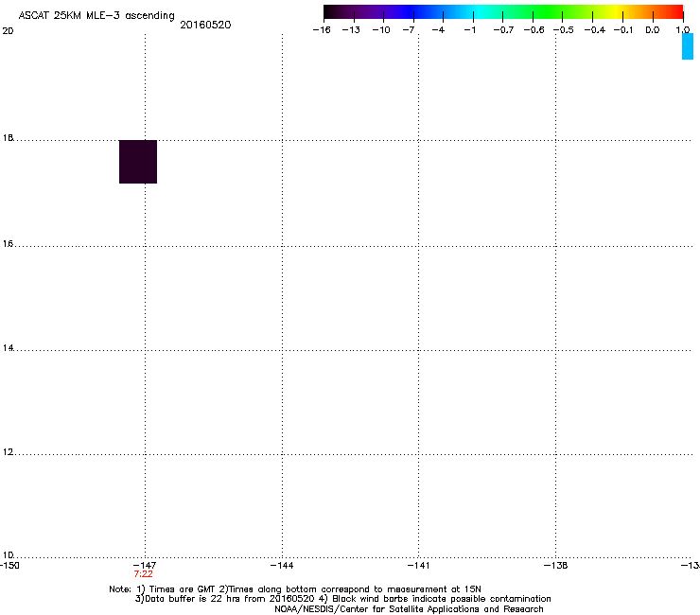Click the longitude -138 axis label
The width and height of the screenshot is (700, 615).
click(555, 566)
